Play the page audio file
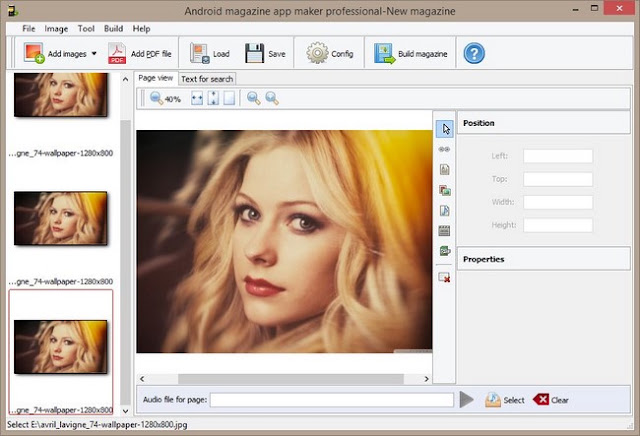Viewport: 640px width, 436px height. 466,400
